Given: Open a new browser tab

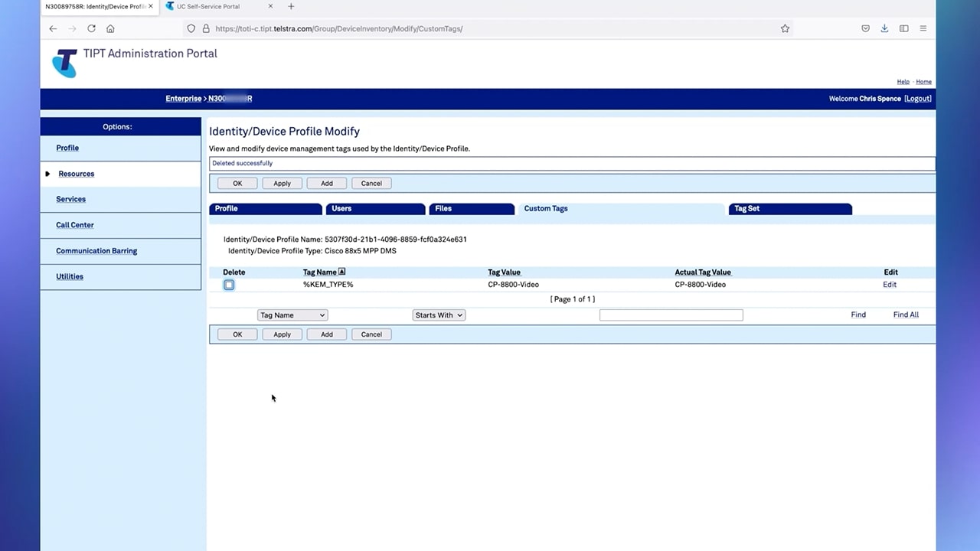Looking at the screenshot, I should click(291, 7).
